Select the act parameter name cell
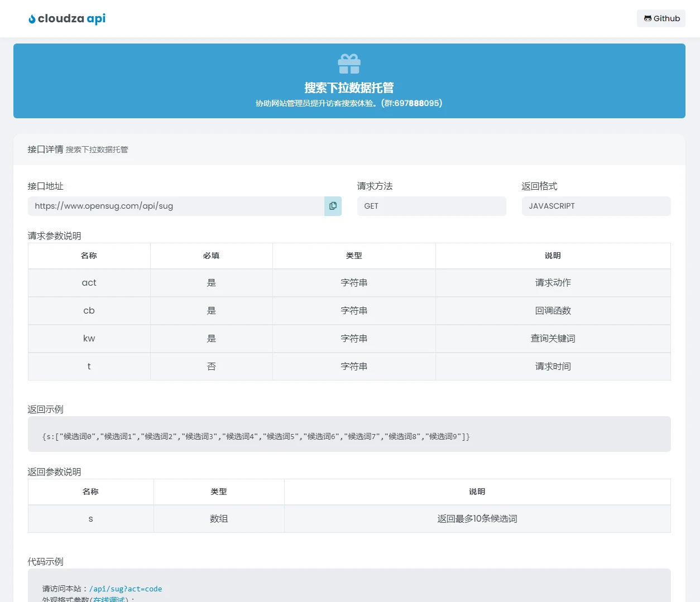 (x=89, y=283)
